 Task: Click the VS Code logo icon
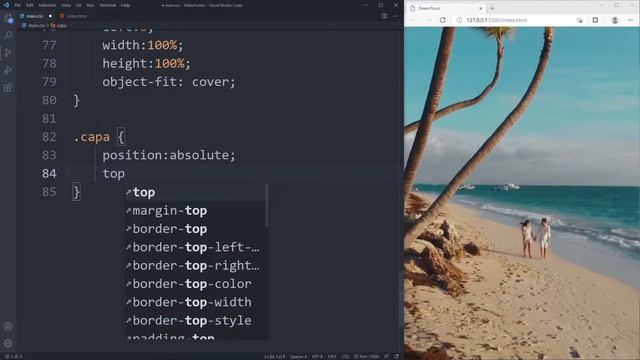click(x=6, y=5)
